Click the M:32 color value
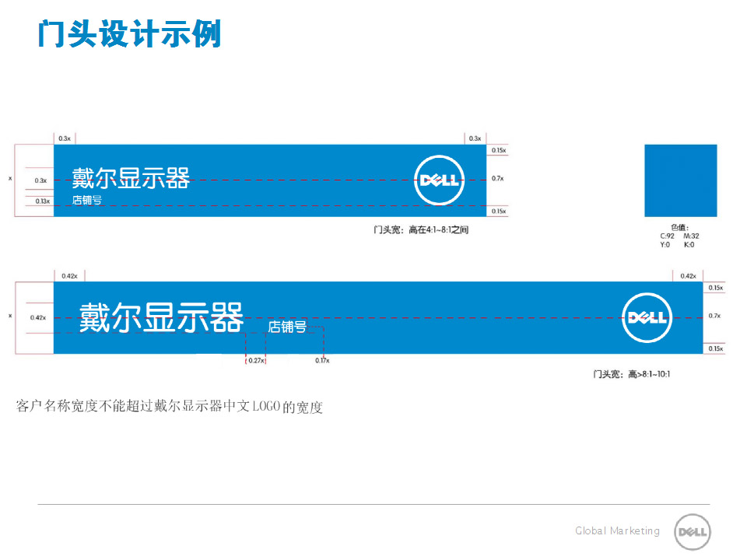This screenshot has height=560, width=747. click(x=691, y=236)
